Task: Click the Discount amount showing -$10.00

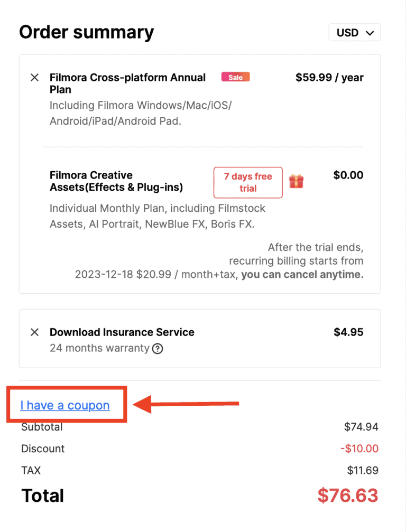Action: [x=359, y=448]
